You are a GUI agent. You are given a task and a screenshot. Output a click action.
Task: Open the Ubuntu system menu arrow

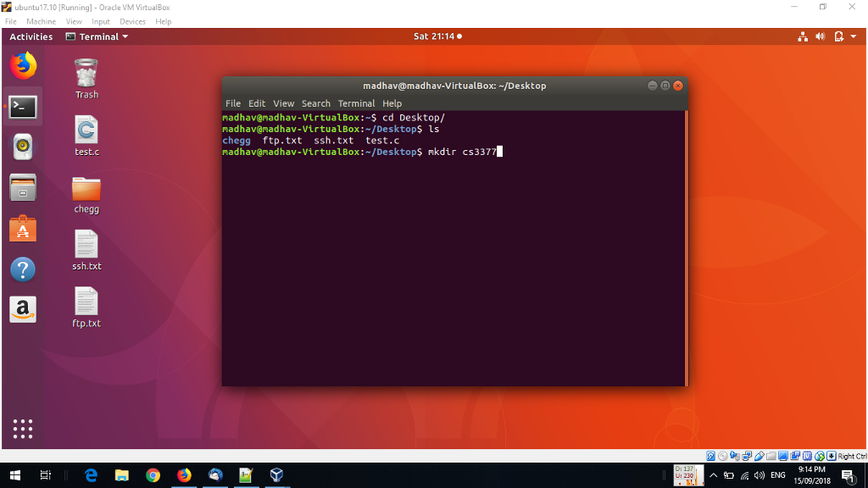(854, 36)
